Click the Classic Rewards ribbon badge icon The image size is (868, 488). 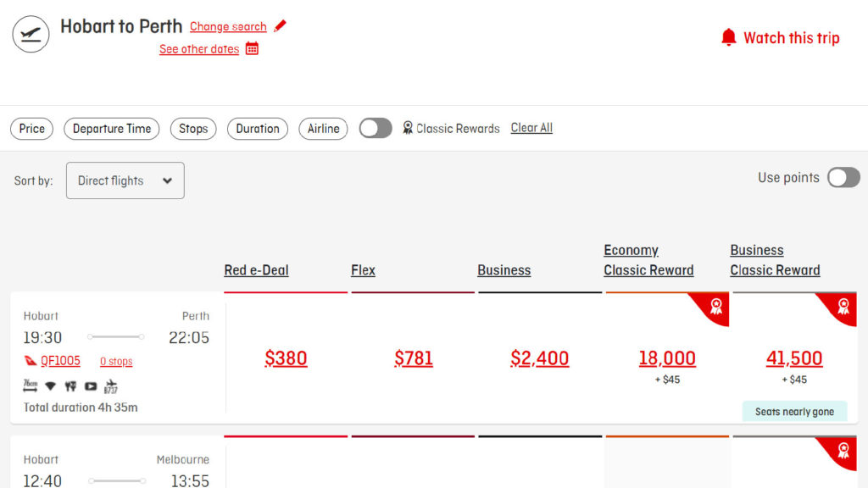pyautogui.click(x=408, y=128)
